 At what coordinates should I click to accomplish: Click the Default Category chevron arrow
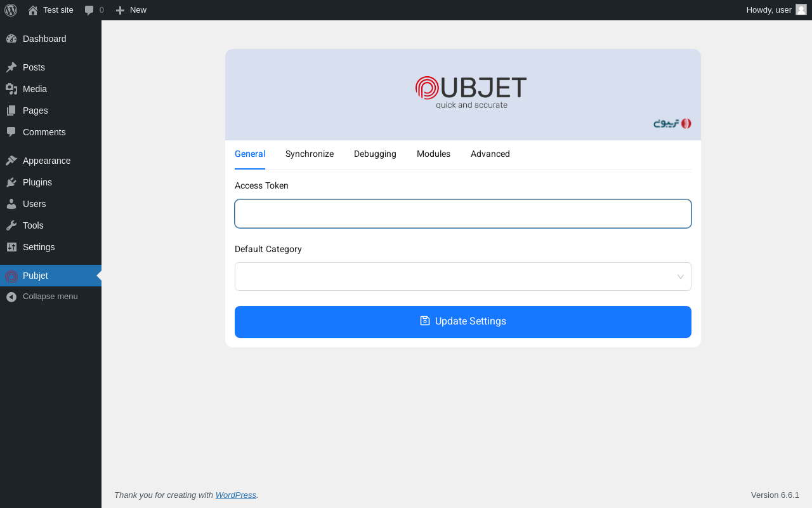click(x=681, y=277)
